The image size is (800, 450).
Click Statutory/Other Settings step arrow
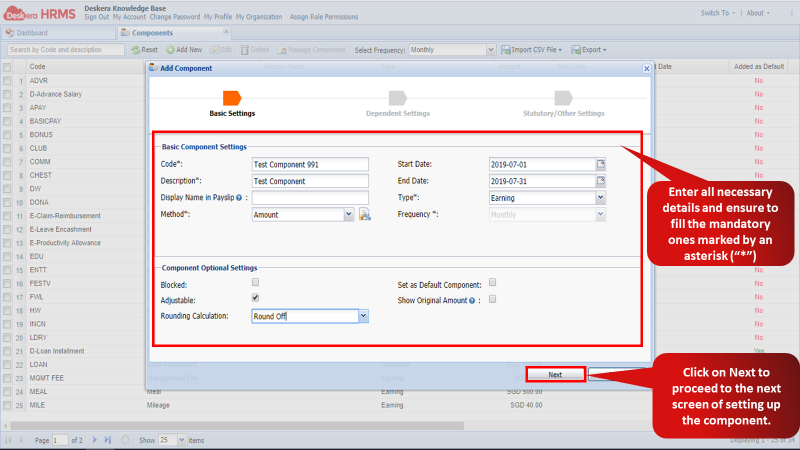563,98
